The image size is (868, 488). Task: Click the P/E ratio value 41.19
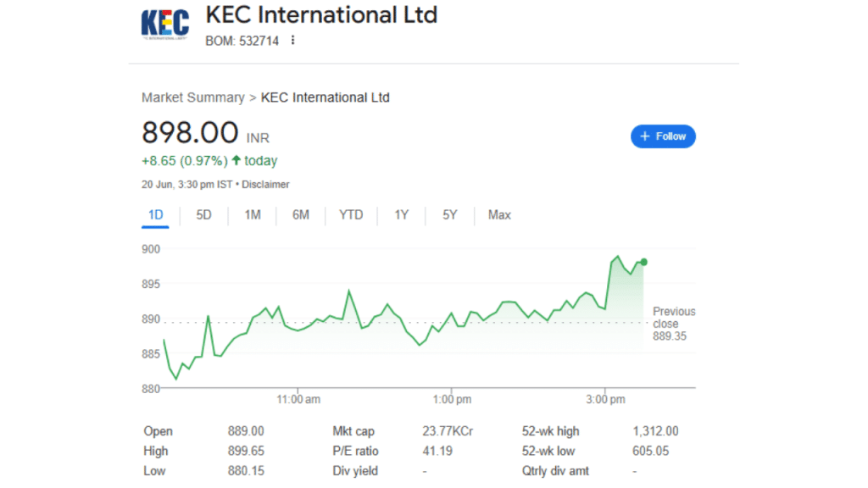coord(437,451)
